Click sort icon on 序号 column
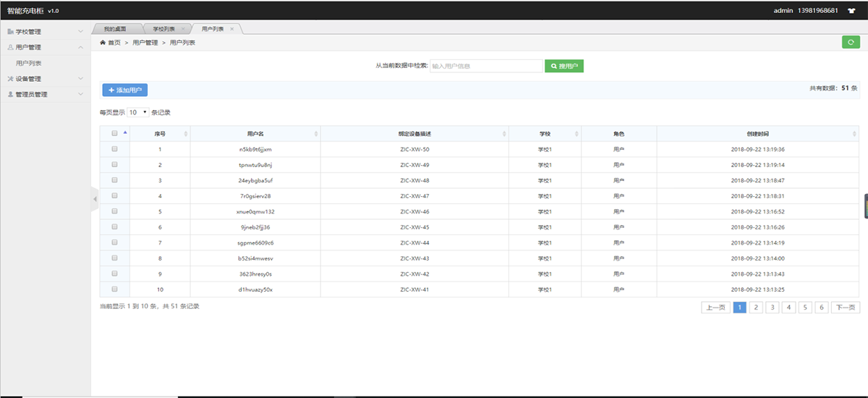Screen dimensions: 868x398 tap(186, 134)
